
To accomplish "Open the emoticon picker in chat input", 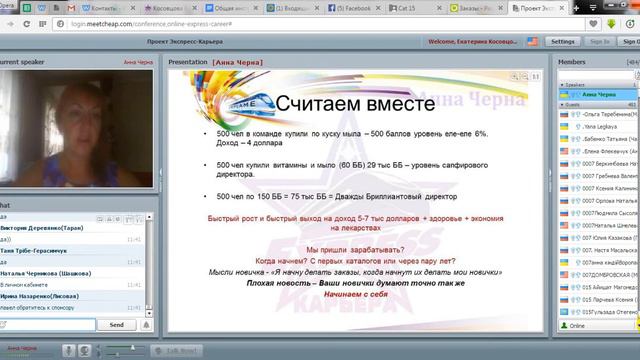I will click(x=3, y=325).
